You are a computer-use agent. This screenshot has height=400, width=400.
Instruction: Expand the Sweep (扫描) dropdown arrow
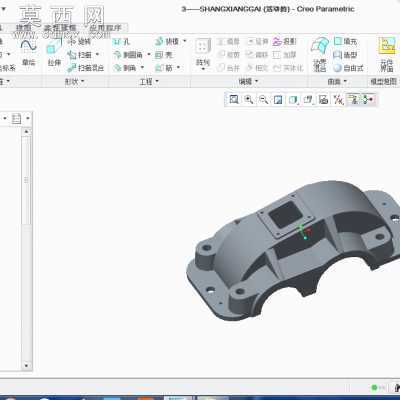click(x=97, y=54)
